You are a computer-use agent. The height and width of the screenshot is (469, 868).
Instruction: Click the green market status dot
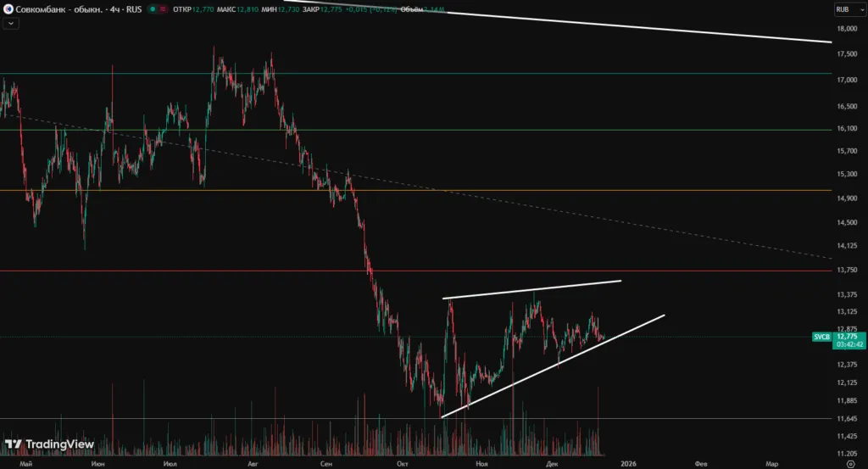[151, 9]
